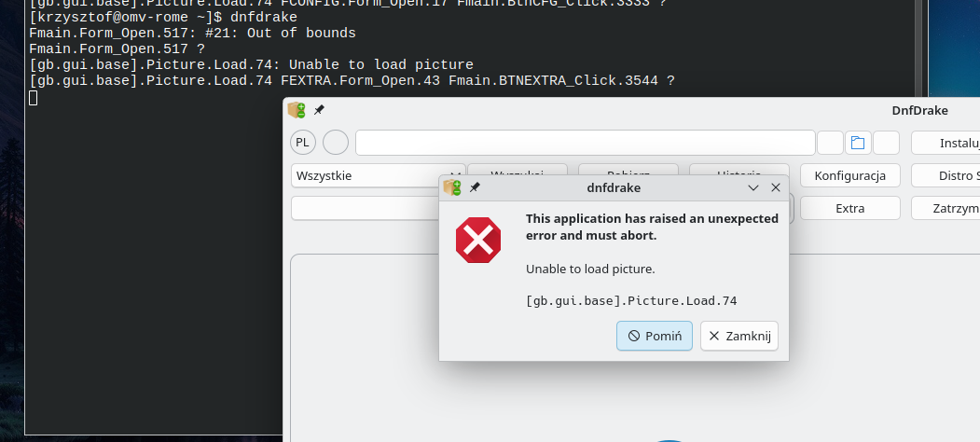Focus the DnfDrake search input field
Image resolution: width=980 pixels, height=442 pixels.
point(585,143)
